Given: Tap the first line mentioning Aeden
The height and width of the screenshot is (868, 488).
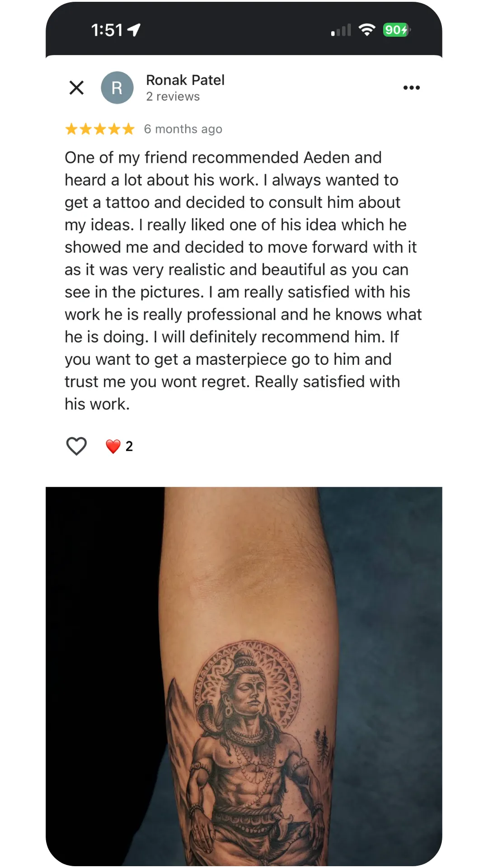Looking at the screenshot, I should [x=223, y=158].
